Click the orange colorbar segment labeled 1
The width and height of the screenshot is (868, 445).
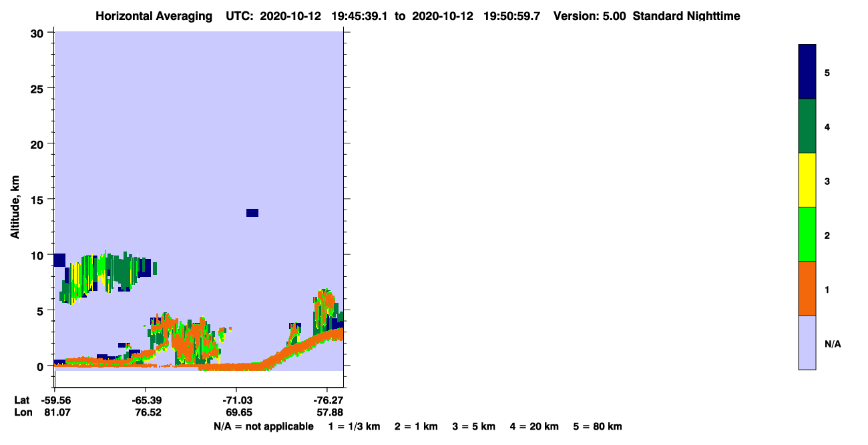point(807,288)
